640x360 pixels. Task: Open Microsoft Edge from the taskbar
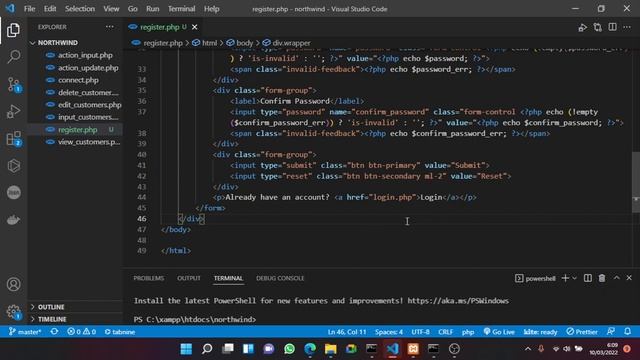pyautogui.click(x=310, y=349)
